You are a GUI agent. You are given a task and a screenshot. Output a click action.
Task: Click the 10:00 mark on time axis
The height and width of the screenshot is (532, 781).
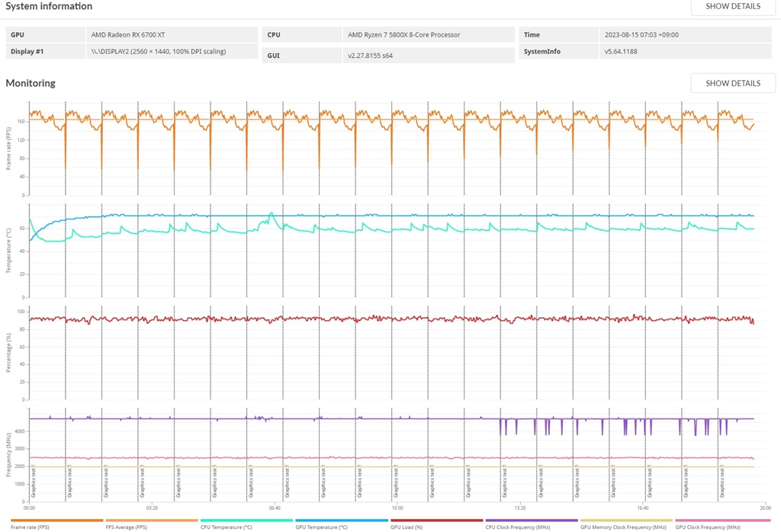click(x=397, y=508)
